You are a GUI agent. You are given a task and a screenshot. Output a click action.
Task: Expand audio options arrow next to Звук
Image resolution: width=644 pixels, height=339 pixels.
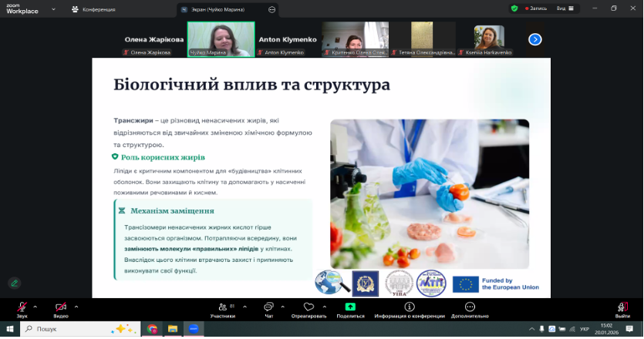(35, 307)
